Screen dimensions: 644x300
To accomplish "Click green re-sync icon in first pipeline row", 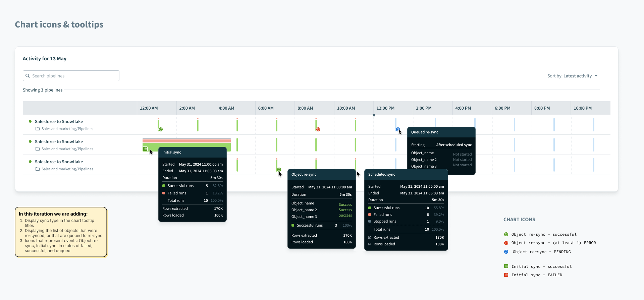I will point(161,129).
